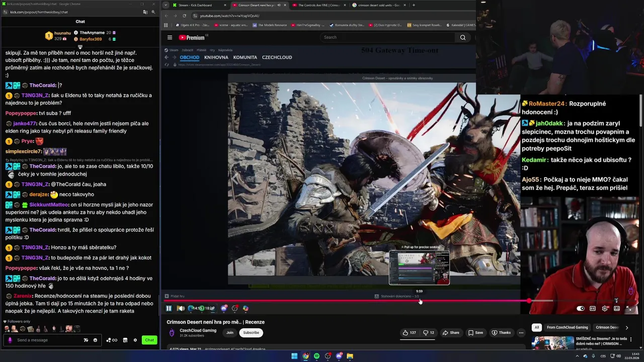Switch YouTube player to theater mode
644x362 pixels.
pyautogui.click(x=617, y=308)
